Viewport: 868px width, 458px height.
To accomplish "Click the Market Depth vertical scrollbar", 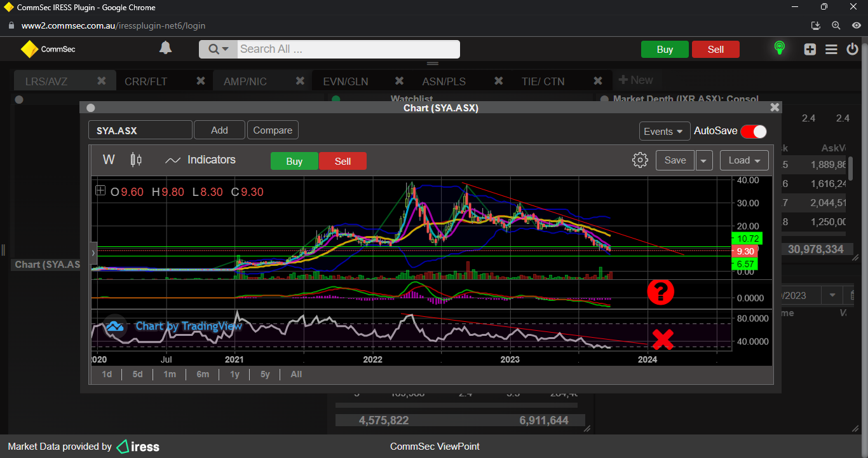I will 850,169.
